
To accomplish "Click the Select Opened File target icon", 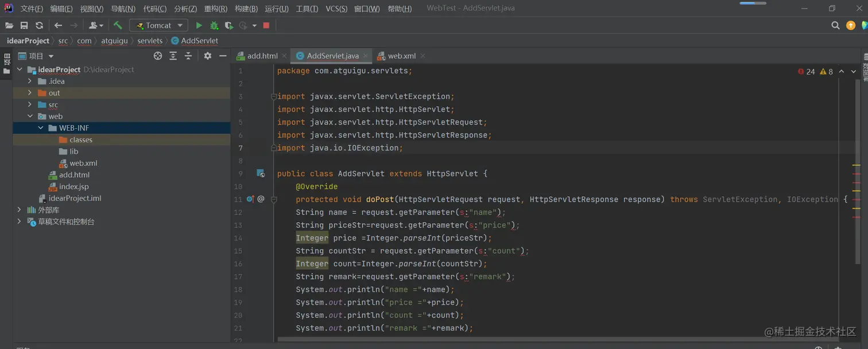I will coord(158,56).
